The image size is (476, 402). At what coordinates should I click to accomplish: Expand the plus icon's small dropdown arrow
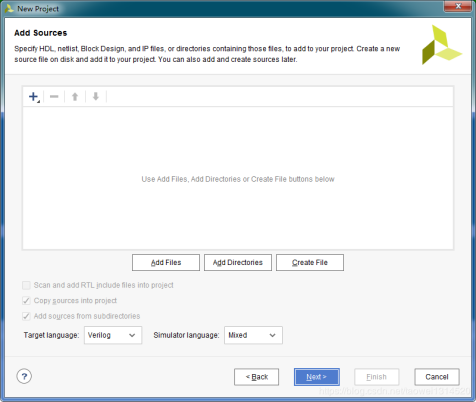point(38,101)
